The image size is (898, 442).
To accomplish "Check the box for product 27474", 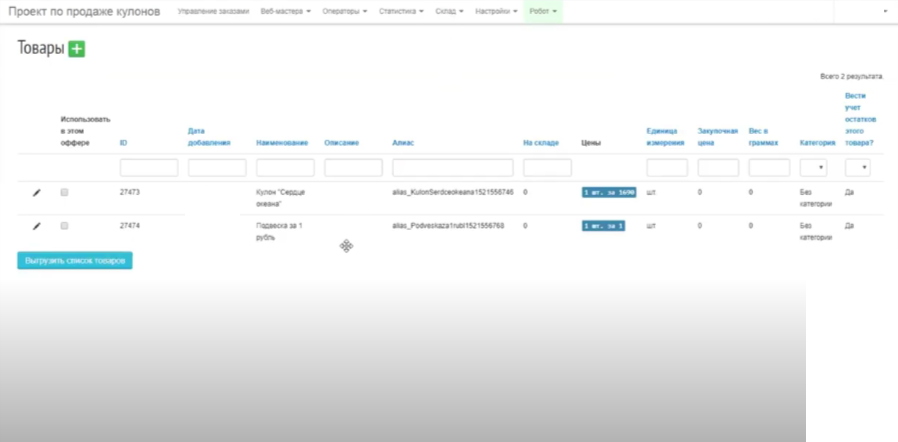I will click(64, 226).
